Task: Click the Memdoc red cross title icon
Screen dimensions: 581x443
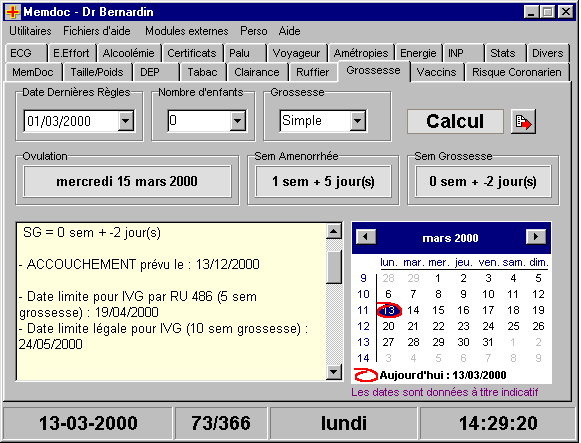Action: pyautogui.click(x=13, y=12)
